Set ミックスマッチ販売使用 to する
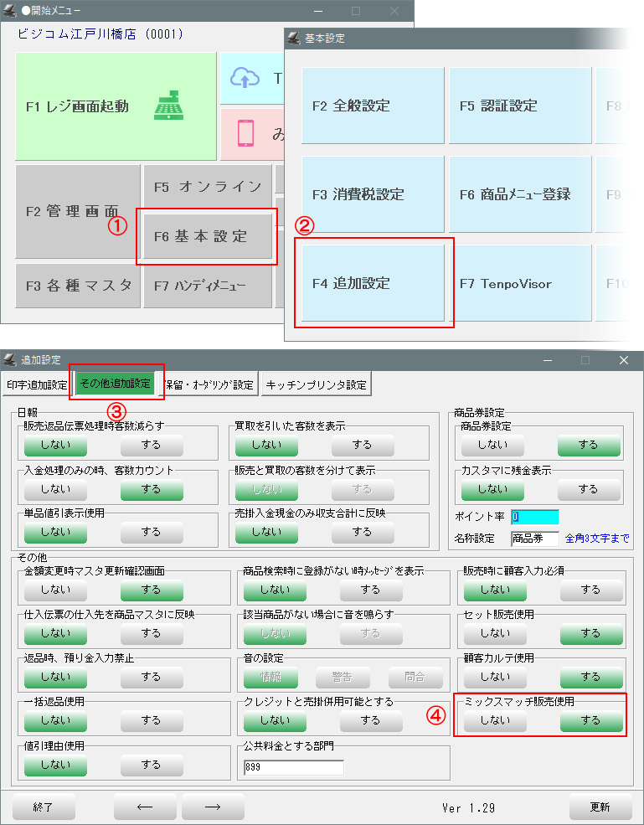This screenshot has height=825, width=644. [590, 719]
